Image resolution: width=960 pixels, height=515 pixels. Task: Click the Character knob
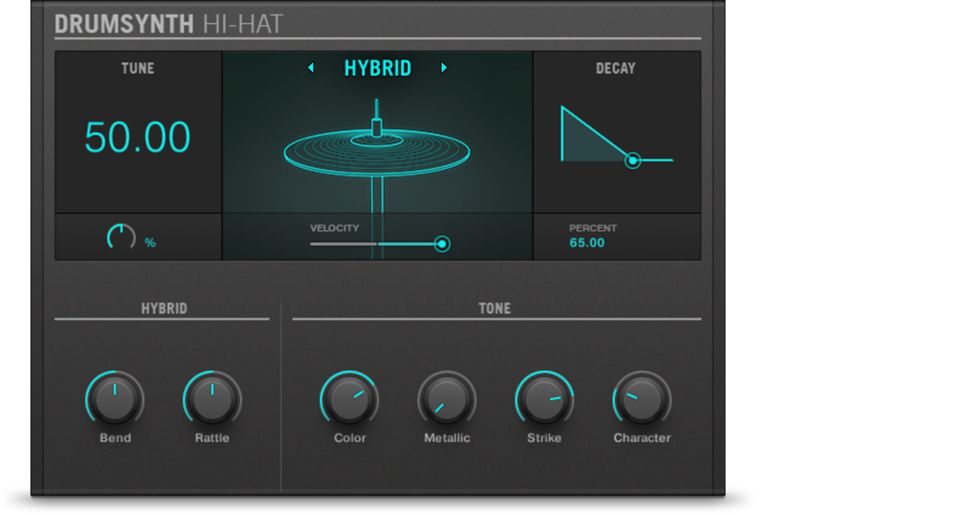click(x=641, y=399)
